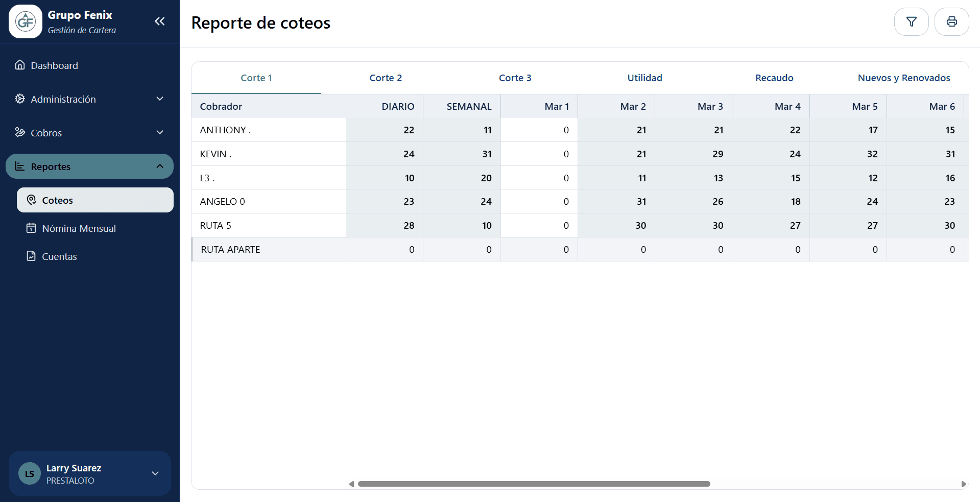Click the Grupo Fenix logo
The width and height of the screenshot is (980, 502).
coord(26,21)
